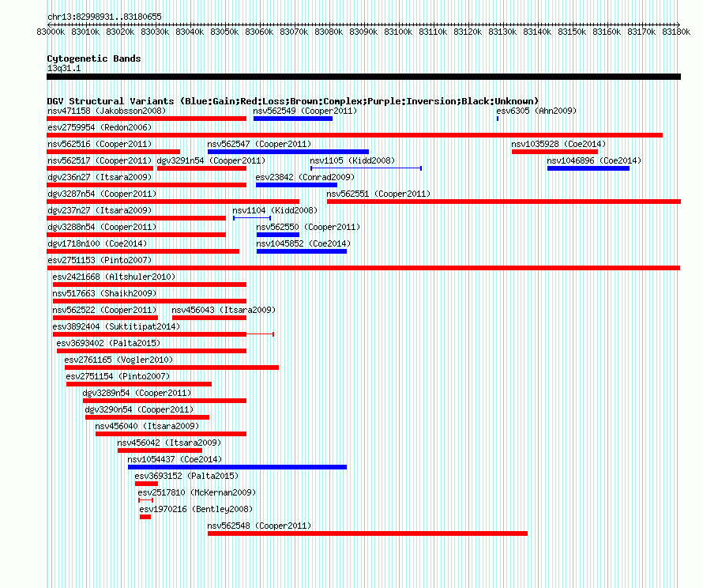Click the esv3693402 (Palta2015) label
The height and width of the screenshot is (588, 703).
tap(108, 343)
